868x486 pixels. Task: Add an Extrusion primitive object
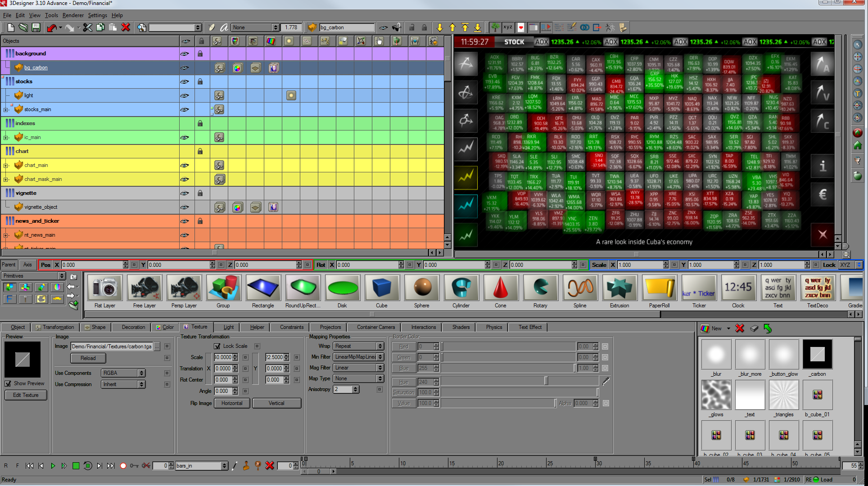tap(619, 288)
